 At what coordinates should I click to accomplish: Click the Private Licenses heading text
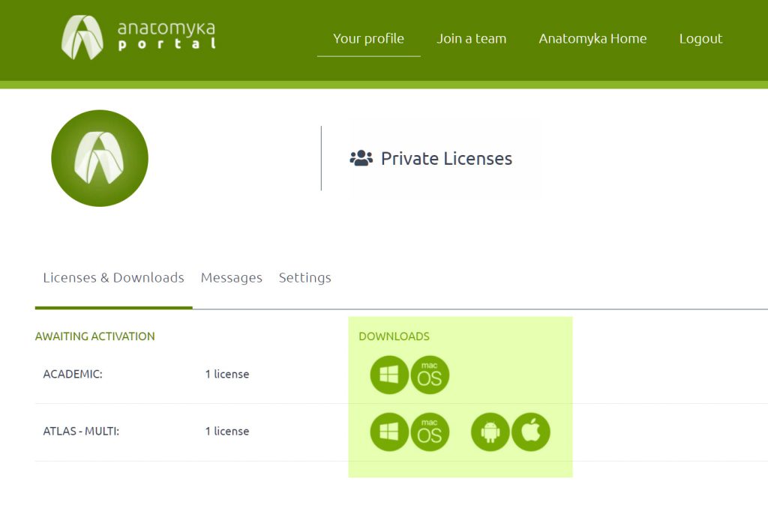point(446,159)
